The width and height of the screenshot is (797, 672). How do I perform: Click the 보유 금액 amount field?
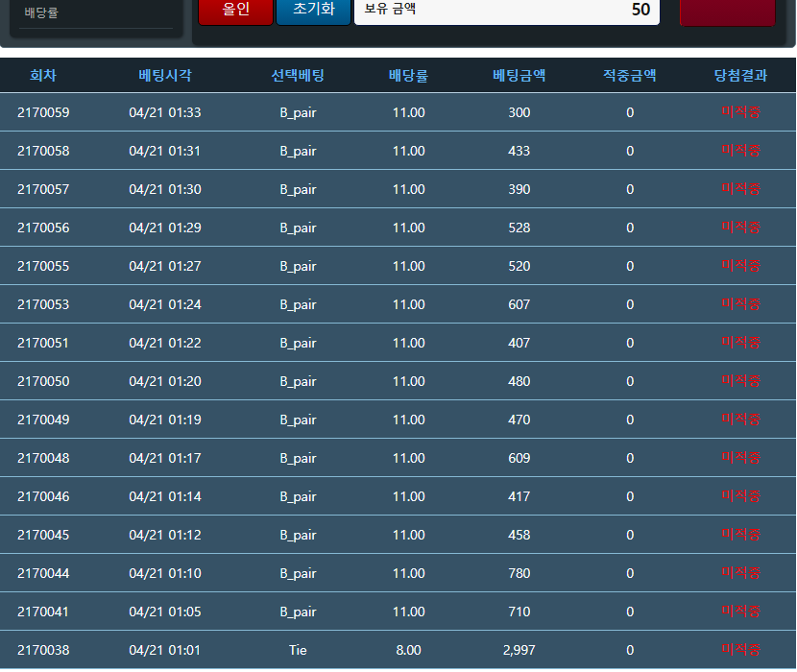pyautogui.click(x=506, y=11)
